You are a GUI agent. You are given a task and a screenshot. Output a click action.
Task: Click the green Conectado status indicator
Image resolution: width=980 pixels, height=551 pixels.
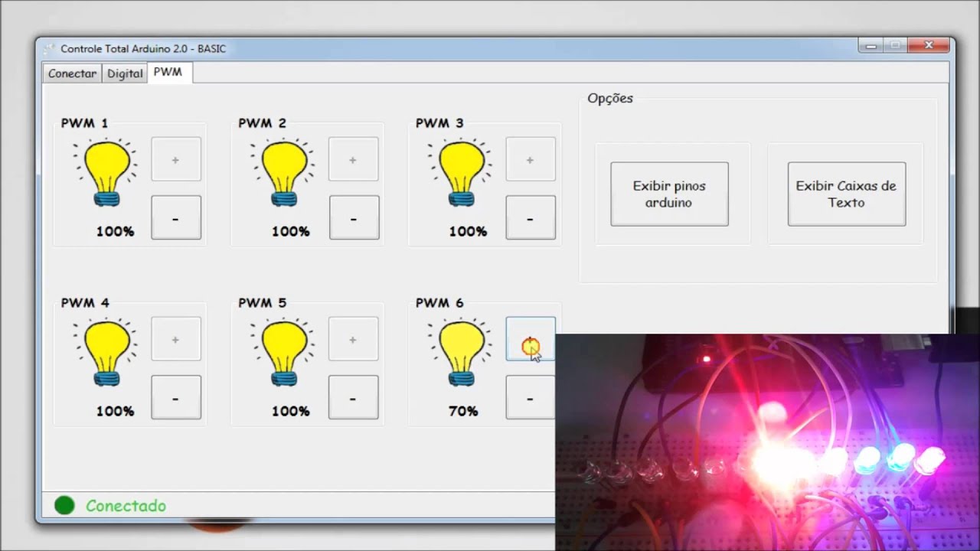[65, 505]
